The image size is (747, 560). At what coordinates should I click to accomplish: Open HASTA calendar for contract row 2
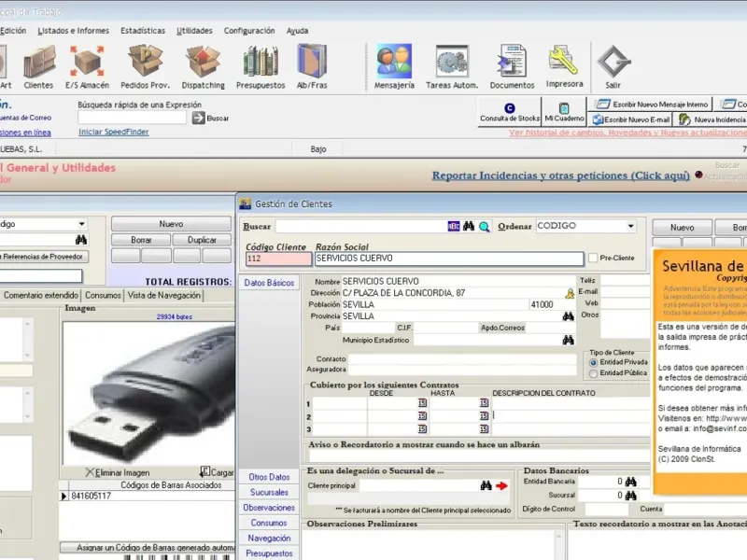484,415
